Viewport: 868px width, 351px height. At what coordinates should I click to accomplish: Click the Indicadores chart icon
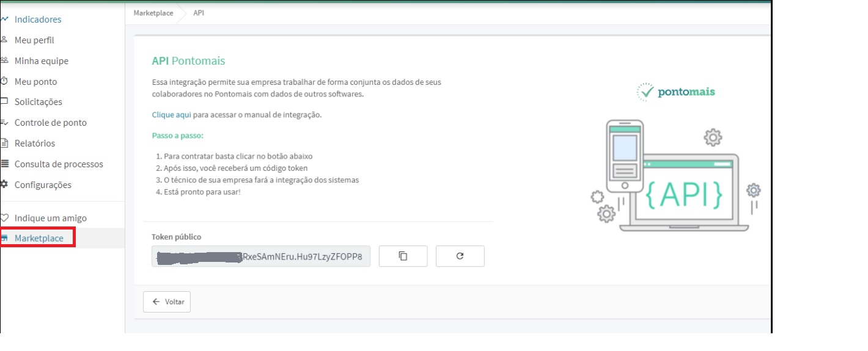pyautogui.click(x=4, y=20)
